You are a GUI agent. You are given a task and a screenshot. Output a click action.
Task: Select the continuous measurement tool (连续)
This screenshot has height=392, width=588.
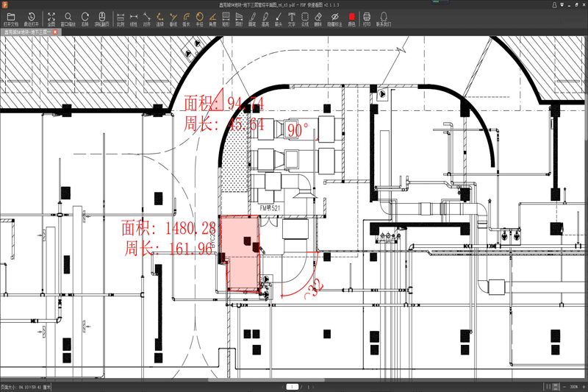pyautogui.click(x=159, y=19)
